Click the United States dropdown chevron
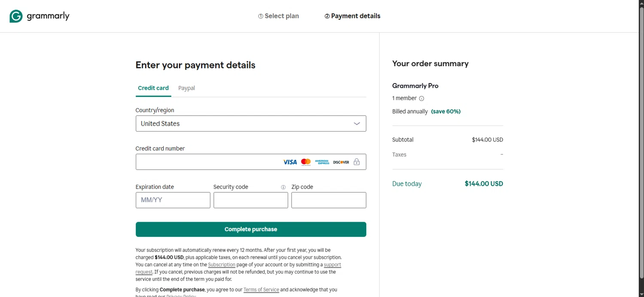 point(357,123)
